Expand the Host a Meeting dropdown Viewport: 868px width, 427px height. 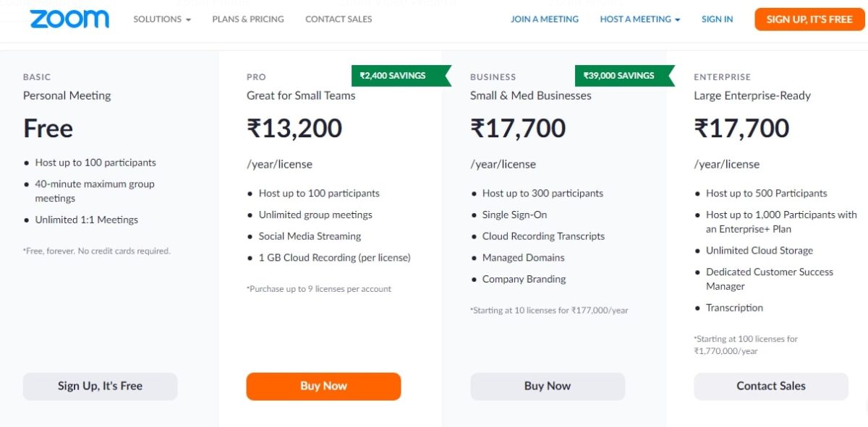tap(640, 20)
